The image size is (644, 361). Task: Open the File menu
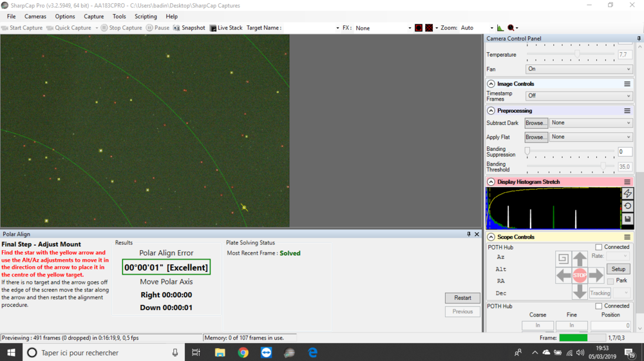click(11, 17)
